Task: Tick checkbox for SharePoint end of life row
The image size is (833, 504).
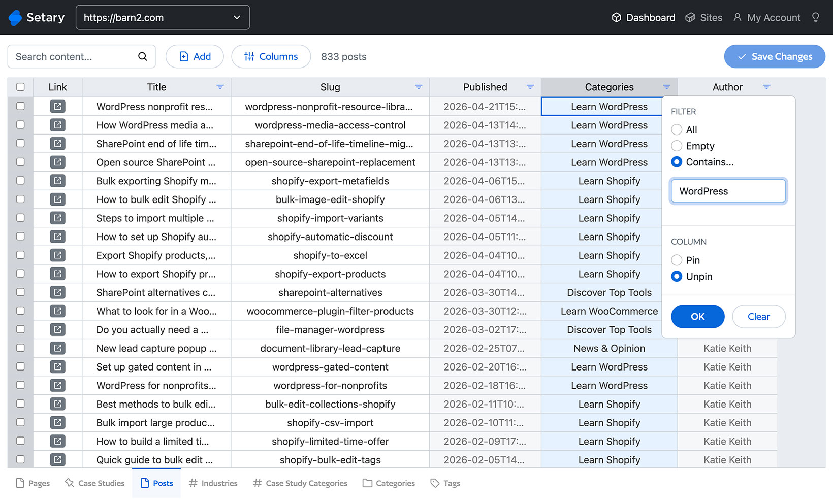Action: coord(20,143)
